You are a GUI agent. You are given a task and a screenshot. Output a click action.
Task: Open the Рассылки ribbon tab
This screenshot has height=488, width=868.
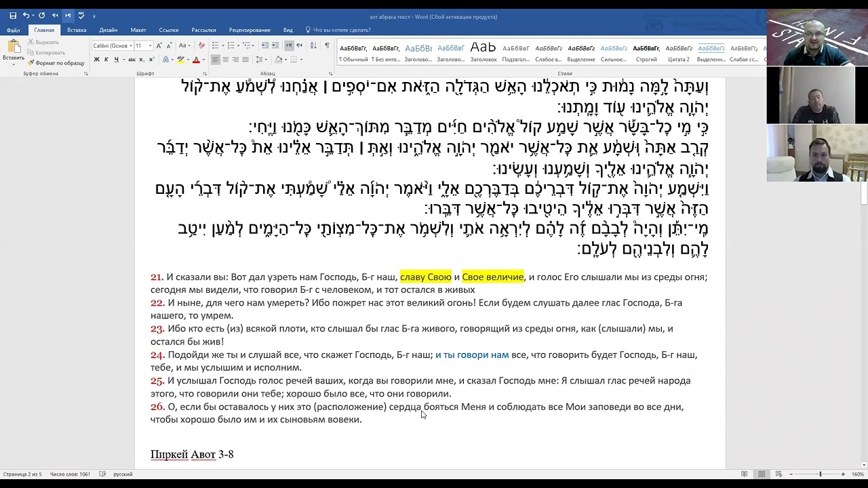(x=203, y=30)
